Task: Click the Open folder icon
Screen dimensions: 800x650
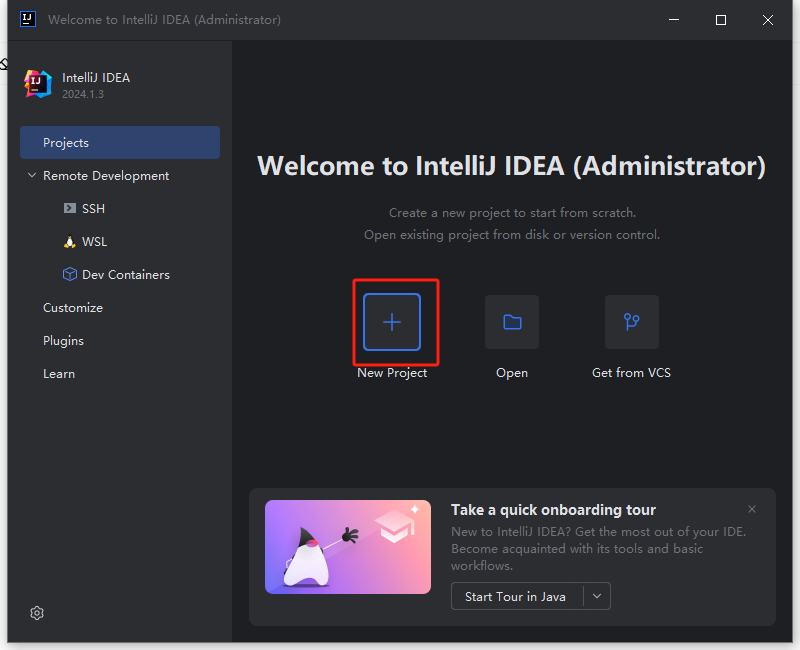Action: pyautogui.click(x=512, y=322)
